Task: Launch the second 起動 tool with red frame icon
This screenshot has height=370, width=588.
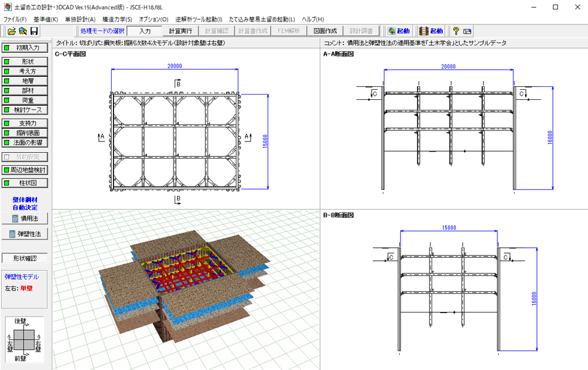Action: [x=431, y=31]
